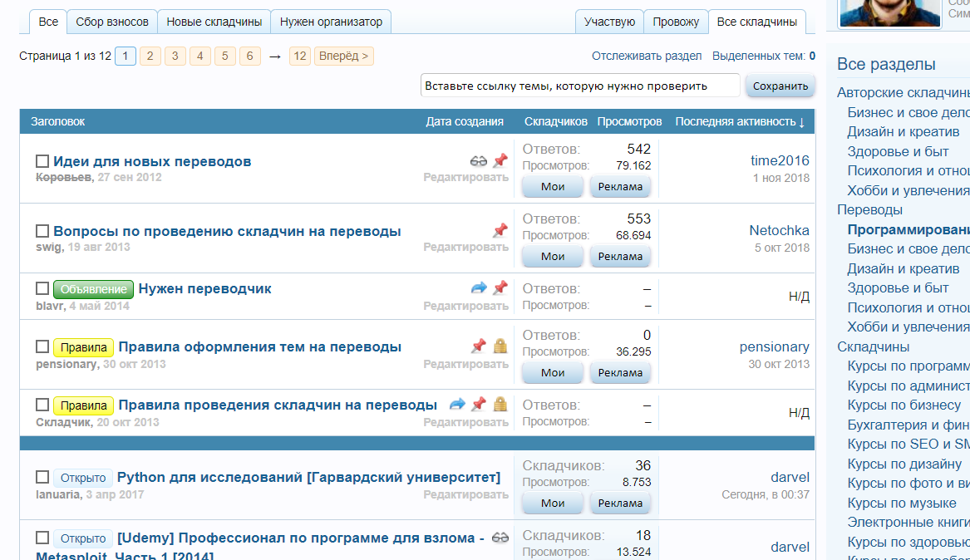Screen dimensions: 970x560
Task: Open thread Вопросы по проведению складчин на переводы
Action: [x=227, y=231]
